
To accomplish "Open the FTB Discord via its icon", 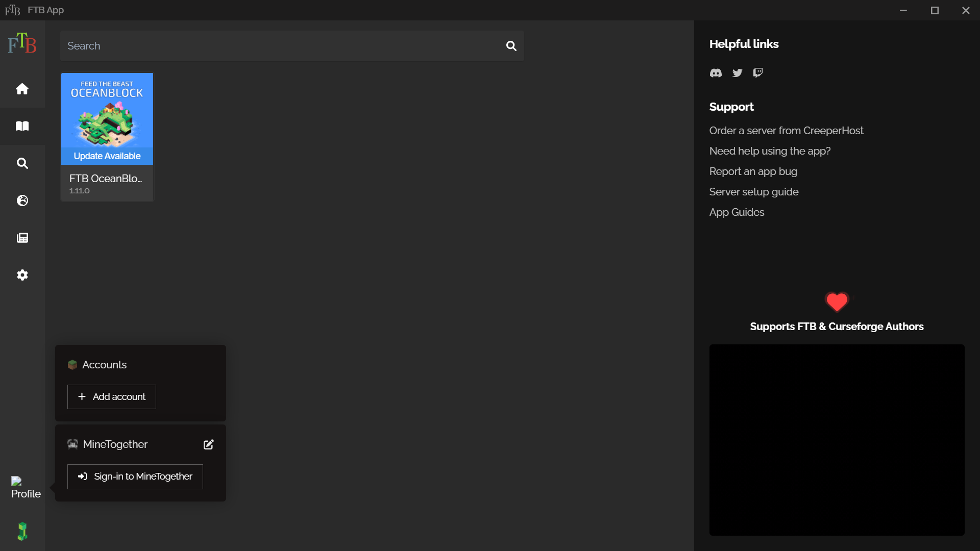I will pyautogui.click(x=715, y=73).
